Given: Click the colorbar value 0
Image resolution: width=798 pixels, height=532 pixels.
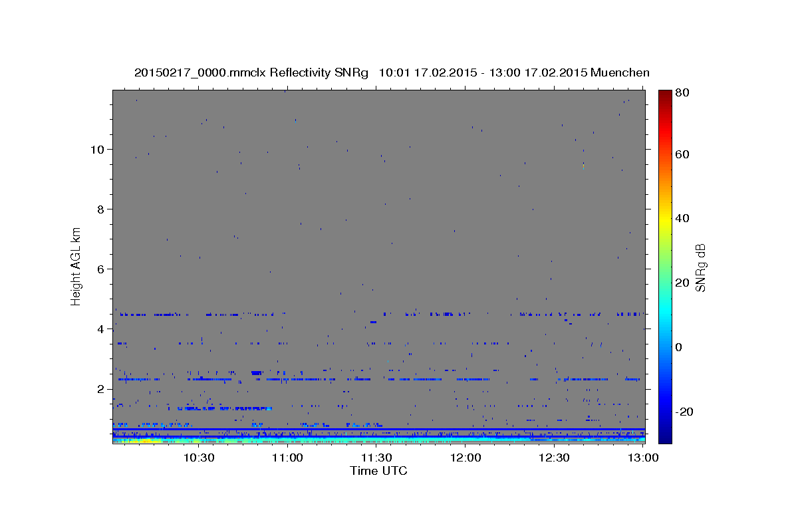Looking at the screenshot, I should tap(680, 347).
